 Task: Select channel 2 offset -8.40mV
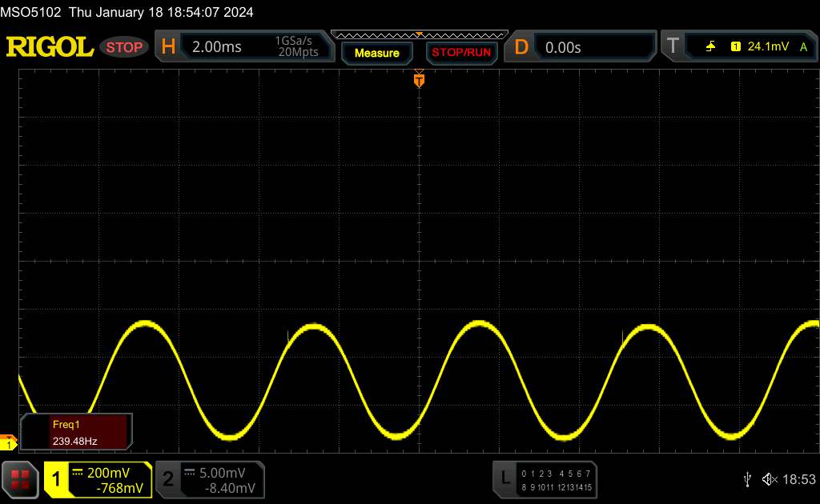[230, 488]
